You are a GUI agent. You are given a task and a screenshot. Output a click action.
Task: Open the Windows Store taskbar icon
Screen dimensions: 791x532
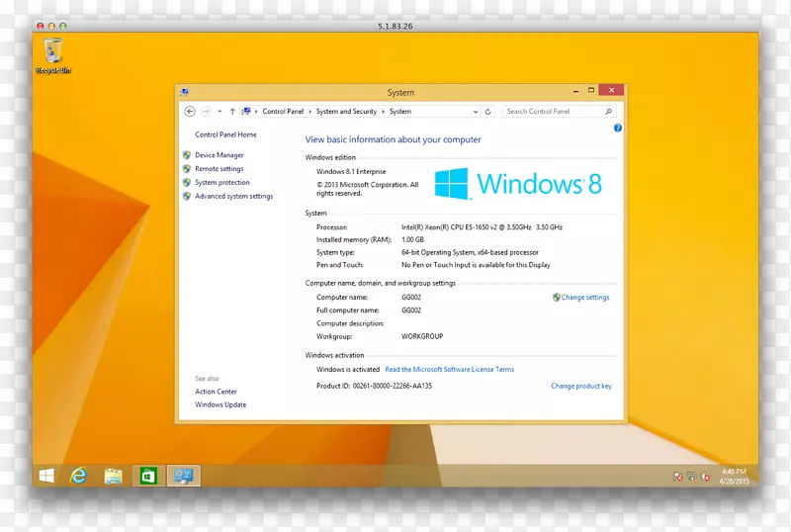(148, 476)
